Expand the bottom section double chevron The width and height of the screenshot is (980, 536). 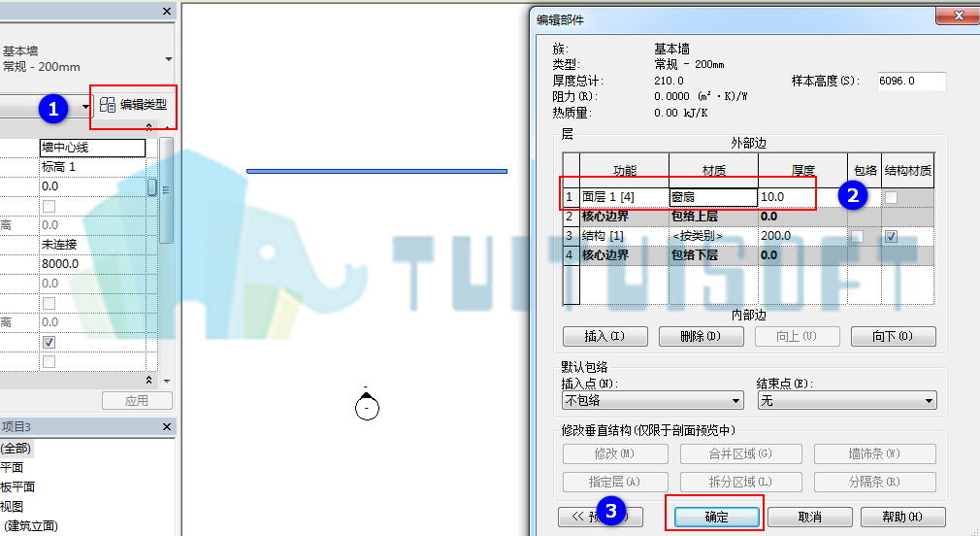148,381
